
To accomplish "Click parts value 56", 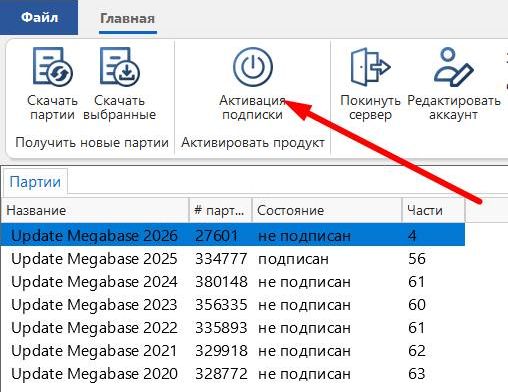I will (417, 259).
